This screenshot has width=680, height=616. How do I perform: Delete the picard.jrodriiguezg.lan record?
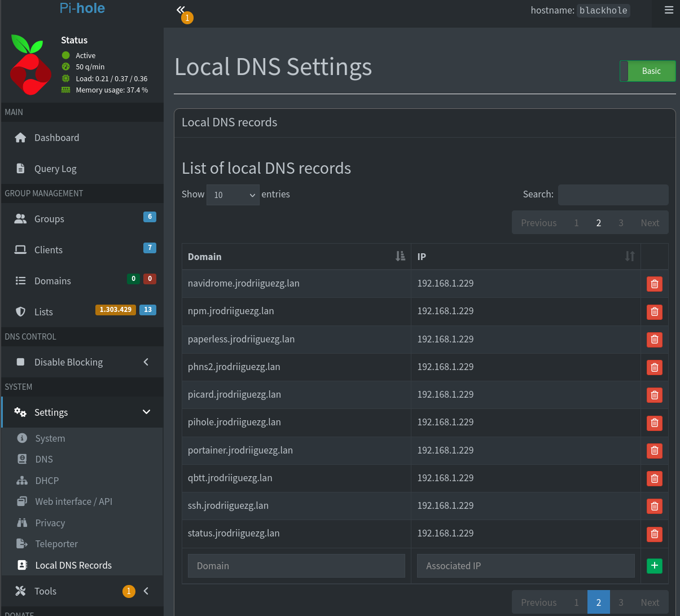coord(655,395)
